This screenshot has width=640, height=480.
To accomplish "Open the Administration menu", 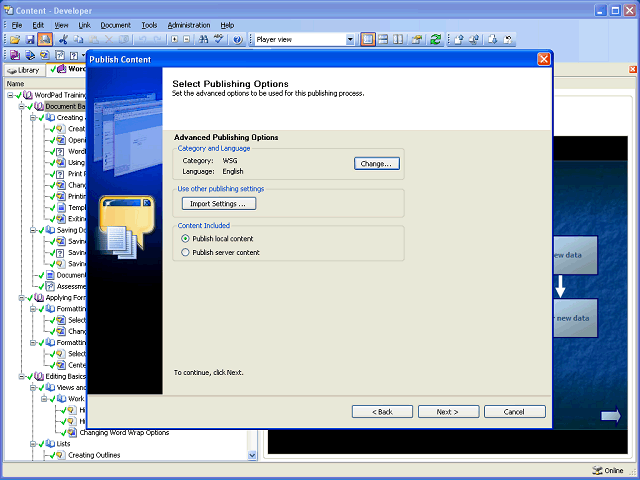I will [189, 25].
